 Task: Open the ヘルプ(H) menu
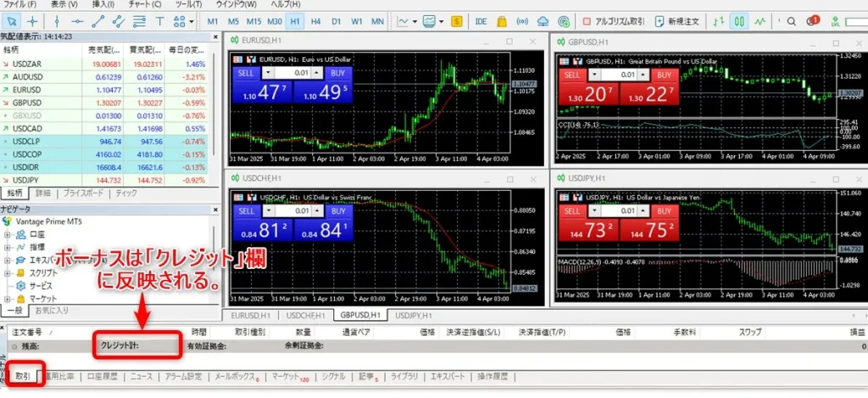[x=285, y=4]
